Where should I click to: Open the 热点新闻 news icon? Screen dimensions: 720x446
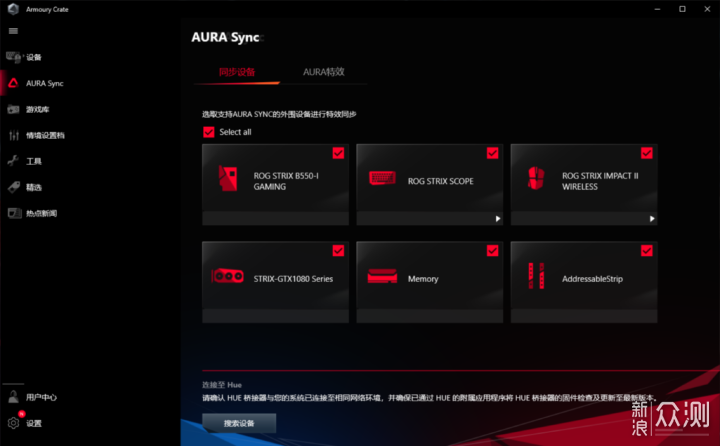tap(14, 213)
